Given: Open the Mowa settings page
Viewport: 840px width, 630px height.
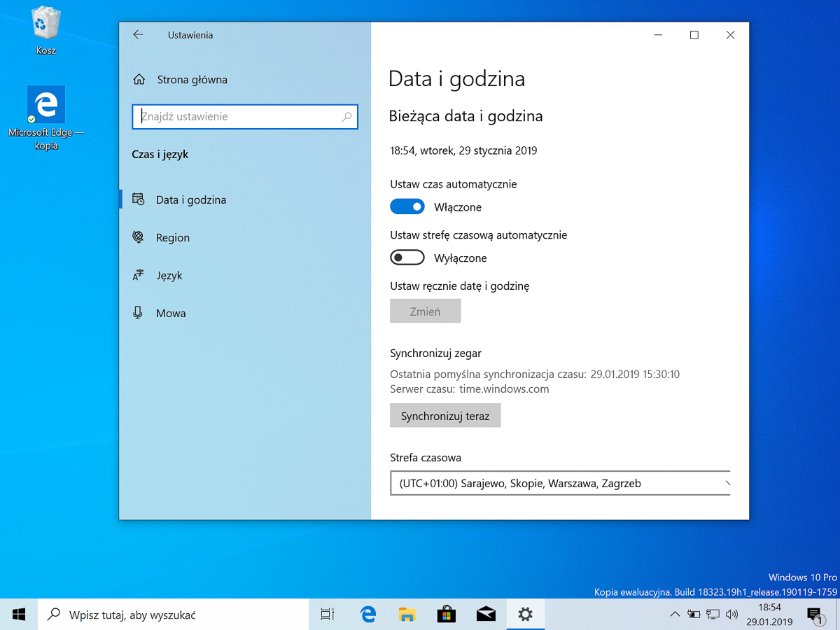Looking at the screenshot, I should pos(171,313).
